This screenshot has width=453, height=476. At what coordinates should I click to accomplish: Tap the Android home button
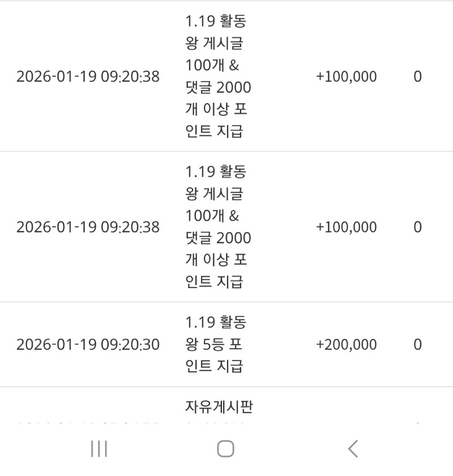click(225, 449)
